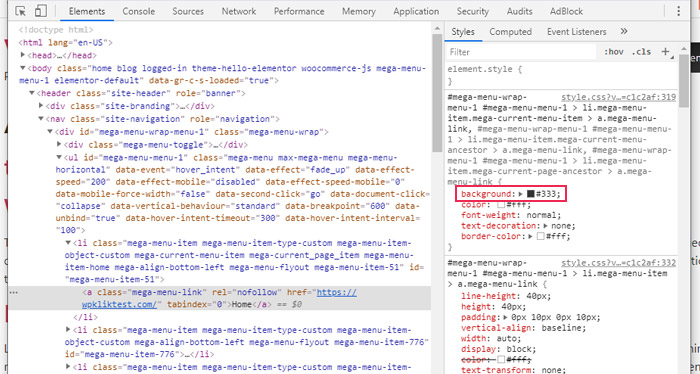Expand the text-decoration shorthand triangle
Viewport: 700px width, 374px height.
click(546, 226)
